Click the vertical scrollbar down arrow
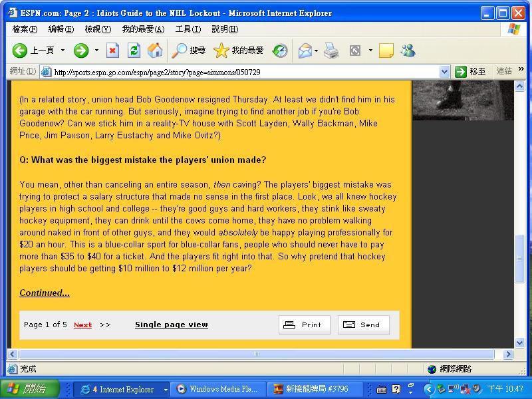Screen dimensions: 532x399 tap(519, 342)
